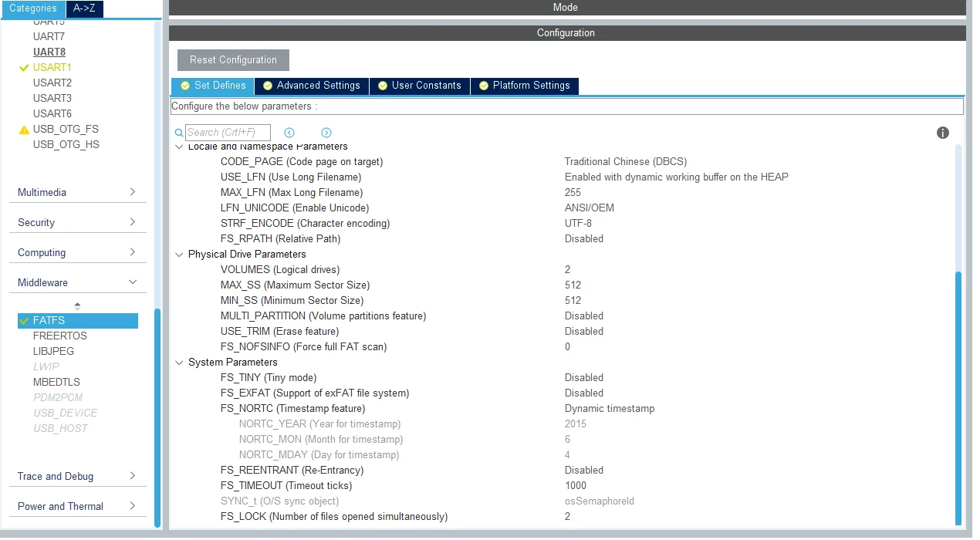This screenshot has height=540, width=980.
Task: Switch to the A->Z tab
Action: [x=85, y=8]
